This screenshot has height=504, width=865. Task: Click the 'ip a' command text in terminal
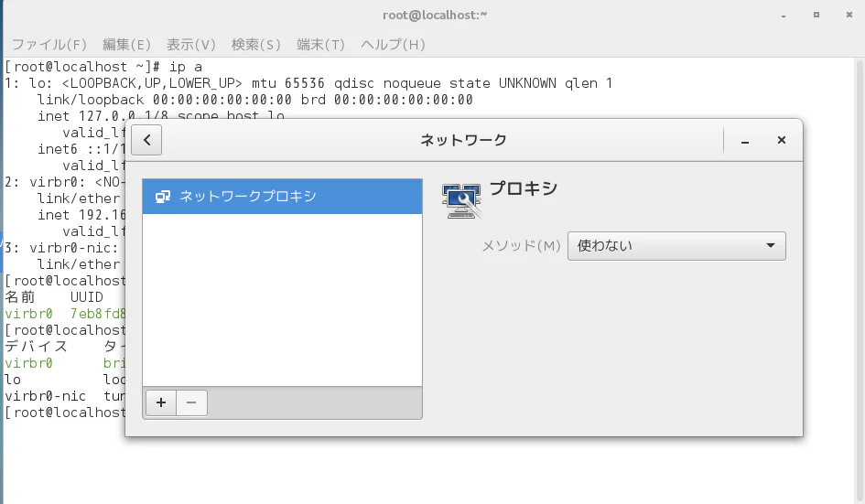185,67
